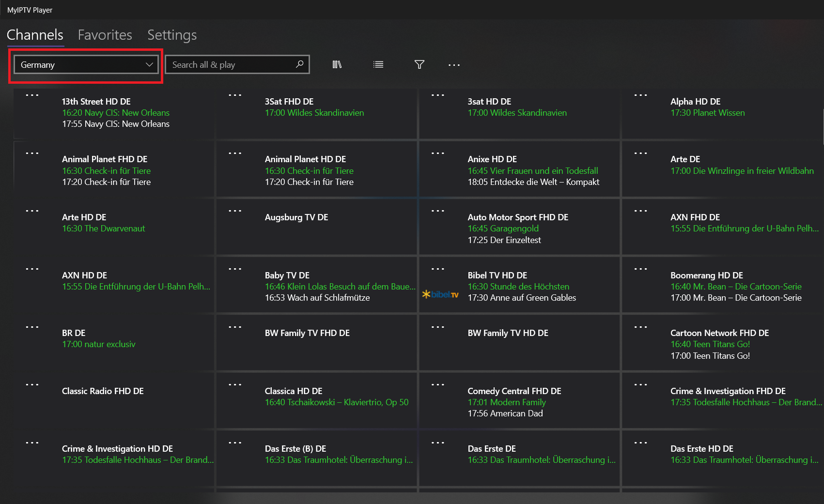Switch to the Favorites tab
The width and height of the screenshot is (824, 504).
pos(105,35)
